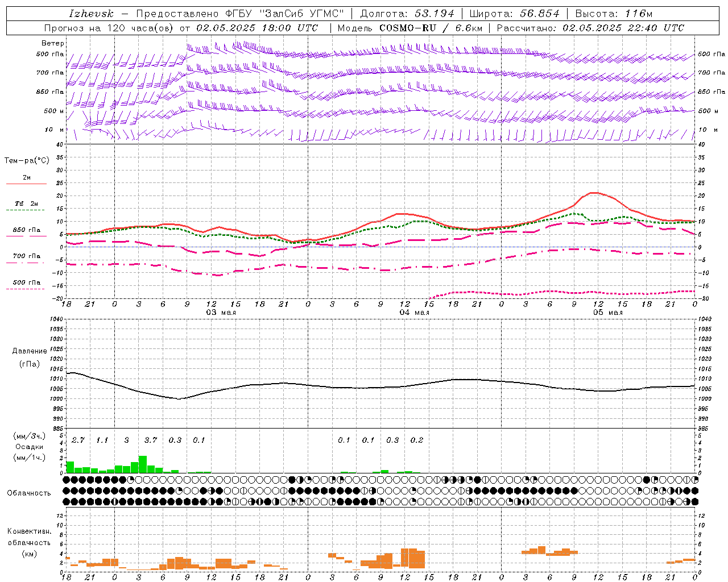Click the 03 мая date label

[x=221, y=313]
